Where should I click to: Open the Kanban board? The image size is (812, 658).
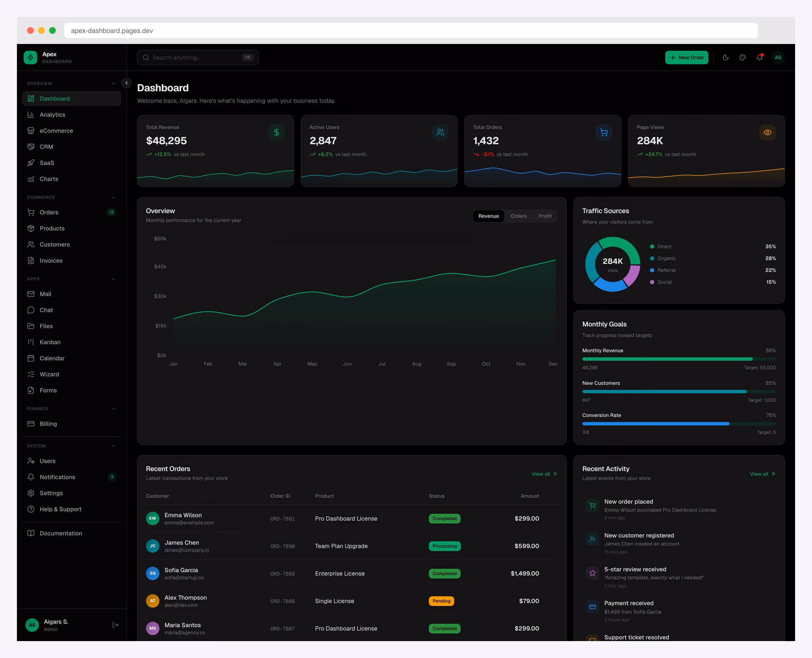coord(71,342)
